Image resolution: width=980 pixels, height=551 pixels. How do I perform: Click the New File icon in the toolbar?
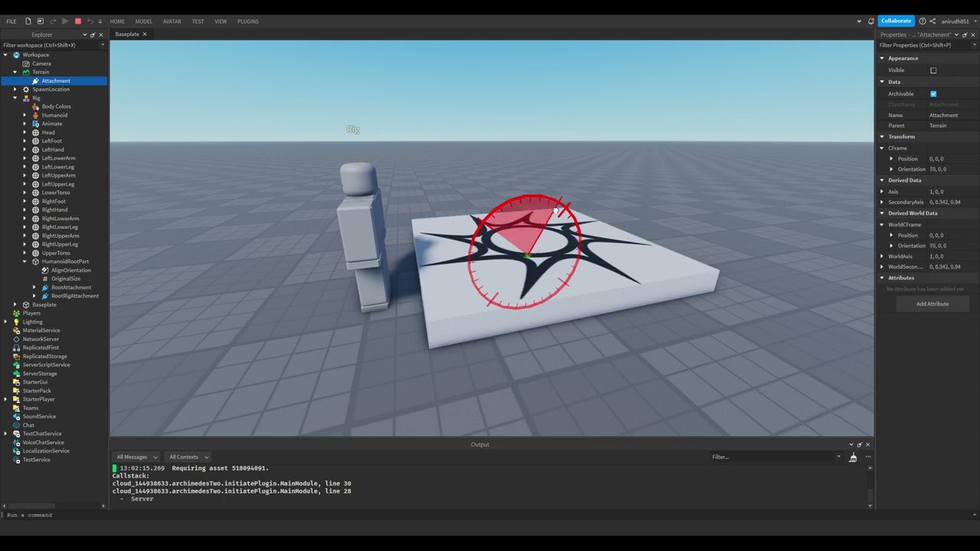[x=28, y=21]
